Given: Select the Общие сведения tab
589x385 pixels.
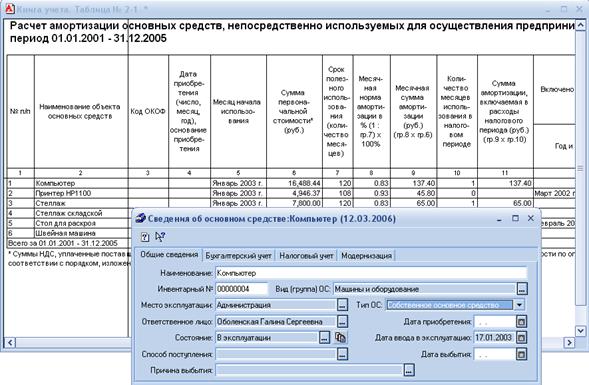Looking at the screenshot, I should click(169, 255).
